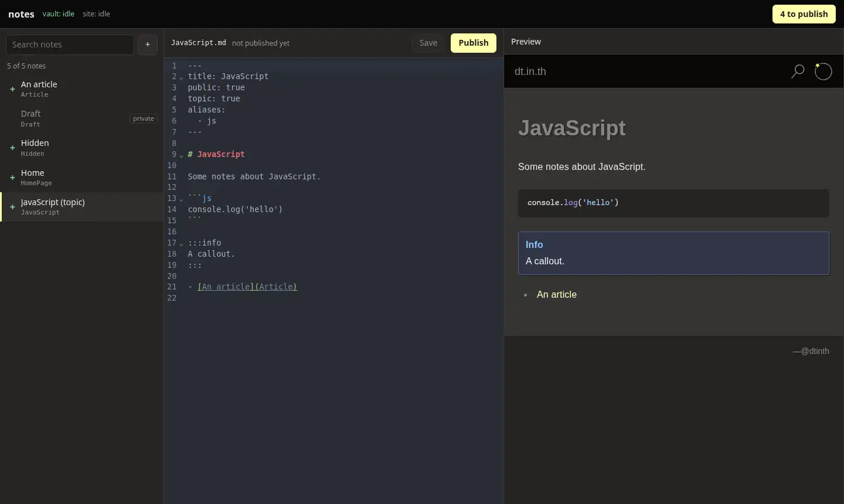Toggle the dark mode moon icon in preview

pyautogui.click(x=823, y=71)
